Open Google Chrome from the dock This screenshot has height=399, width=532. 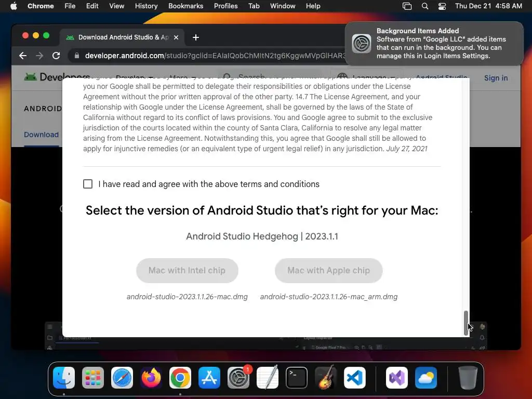[x=180, y=378]
